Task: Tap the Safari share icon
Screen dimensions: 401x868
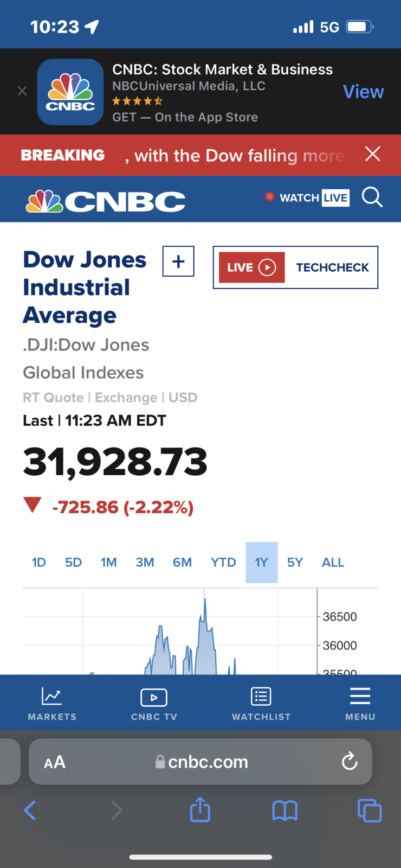Action: [200, 810]
